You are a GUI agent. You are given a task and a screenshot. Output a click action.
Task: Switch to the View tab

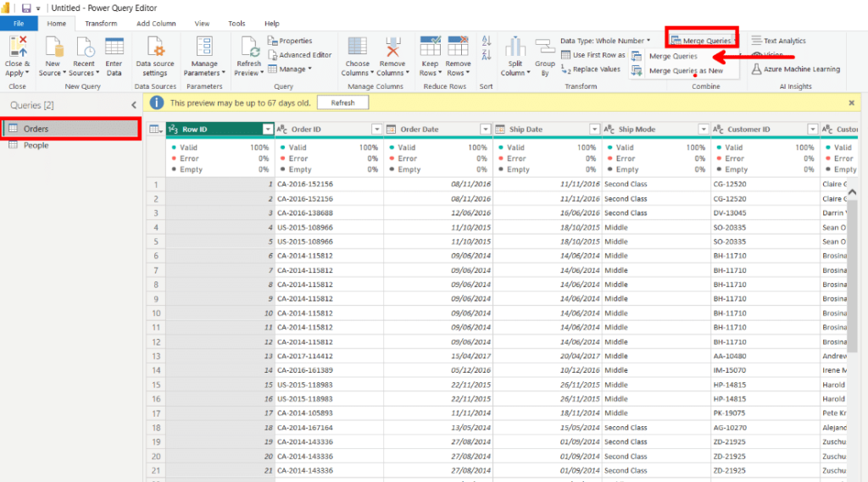(202, 23)
